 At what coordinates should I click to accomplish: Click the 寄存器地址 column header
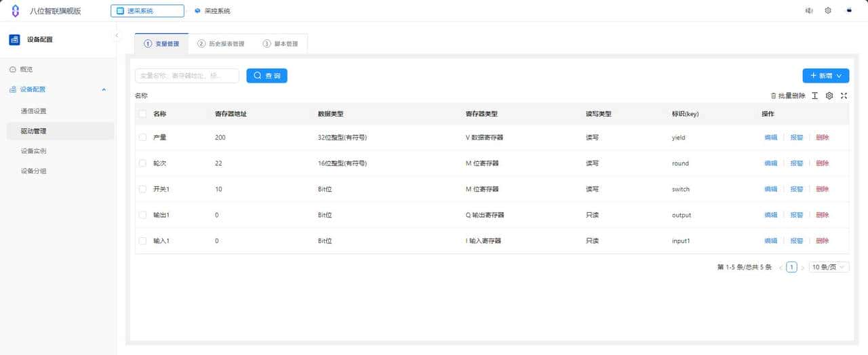[231, 114]
